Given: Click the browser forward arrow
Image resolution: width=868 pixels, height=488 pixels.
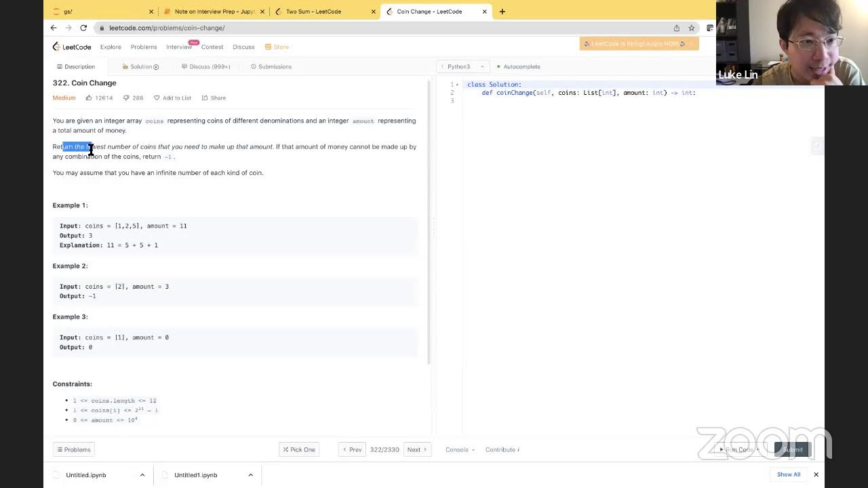Looking at the screenshot, I should (68, 28).
